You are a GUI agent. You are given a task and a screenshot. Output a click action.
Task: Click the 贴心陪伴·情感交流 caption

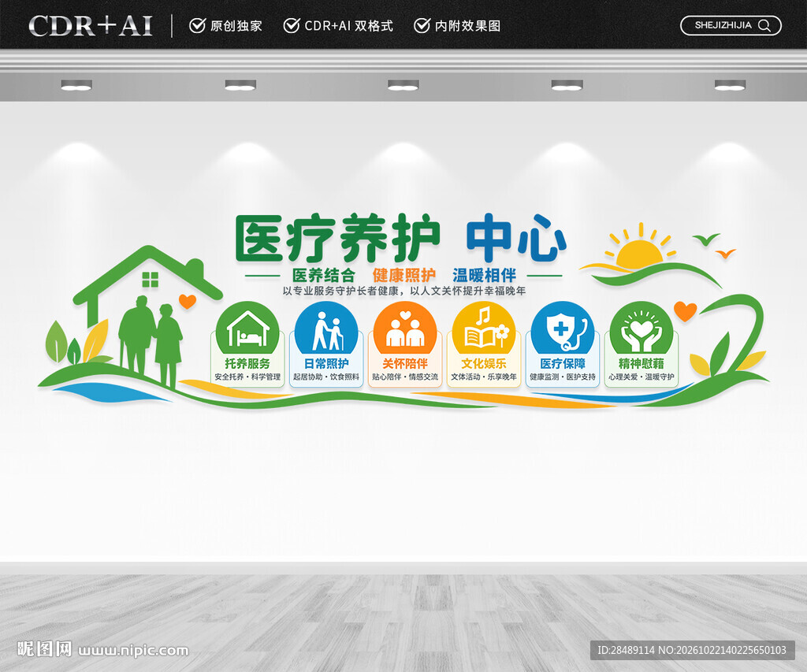coord(405,377)
